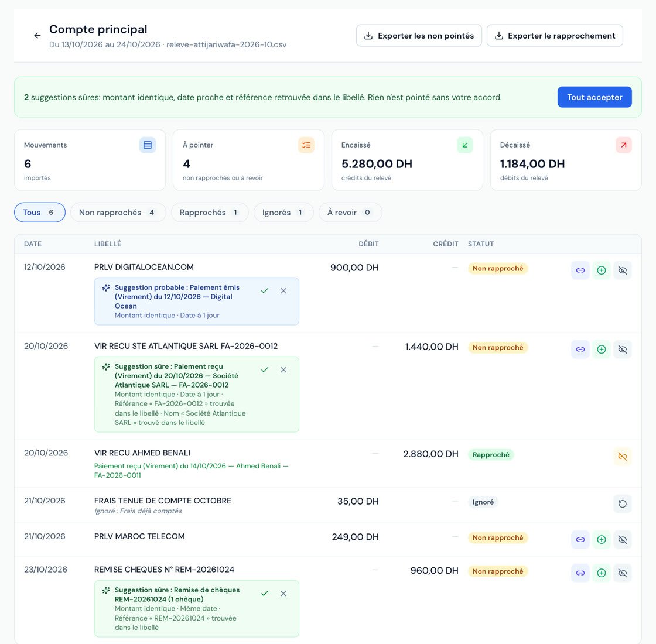Dismiss the Digital Ocean suggestion
Screen dimensions: 656x644
(283, 290)
